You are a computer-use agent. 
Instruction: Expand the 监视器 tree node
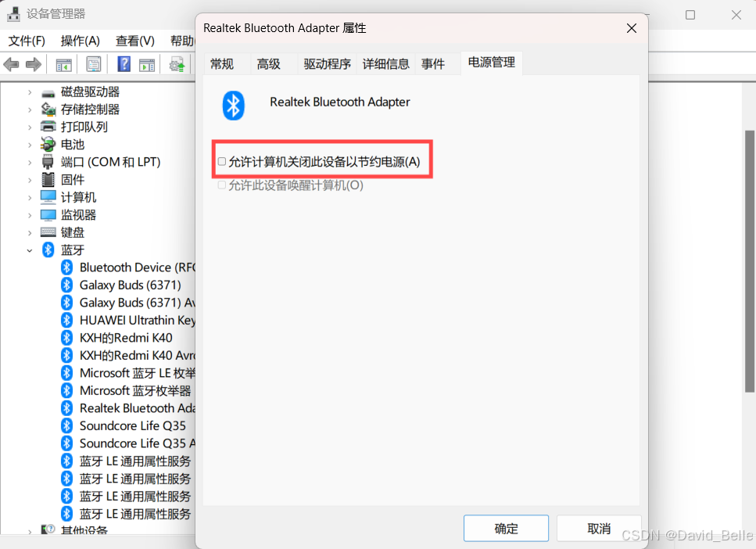[x=30, y=215]
